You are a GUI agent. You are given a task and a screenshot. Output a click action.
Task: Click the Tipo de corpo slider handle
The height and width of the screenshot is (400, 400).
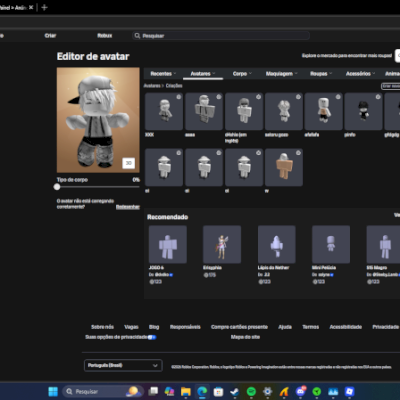pos(57,187)
